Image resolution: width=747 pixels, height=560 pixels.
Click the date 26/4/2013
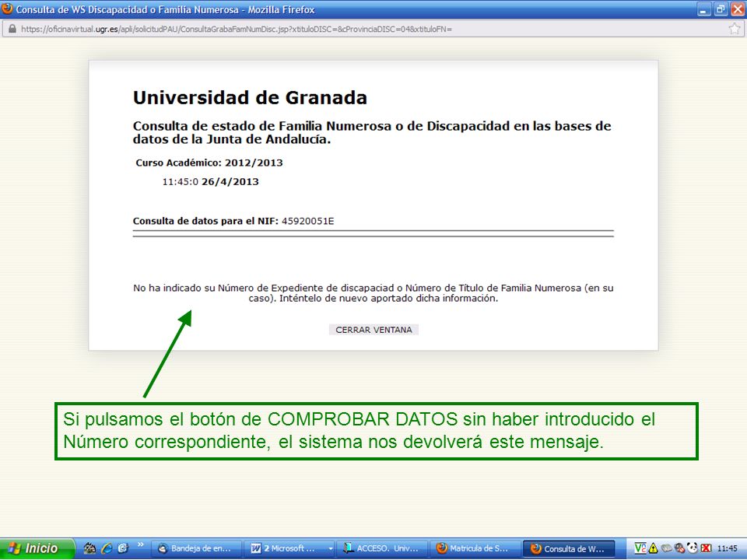point(230,181)
